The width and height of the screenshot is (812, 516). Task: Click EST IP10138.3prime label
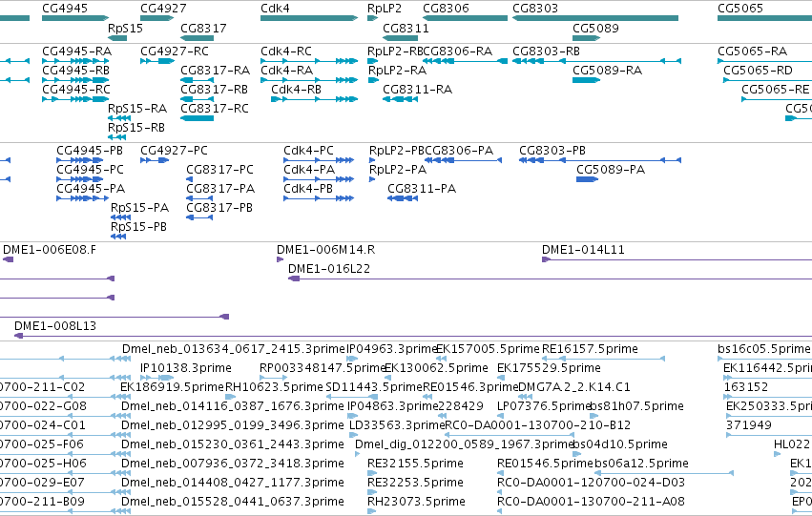click(x=186, y=368)
